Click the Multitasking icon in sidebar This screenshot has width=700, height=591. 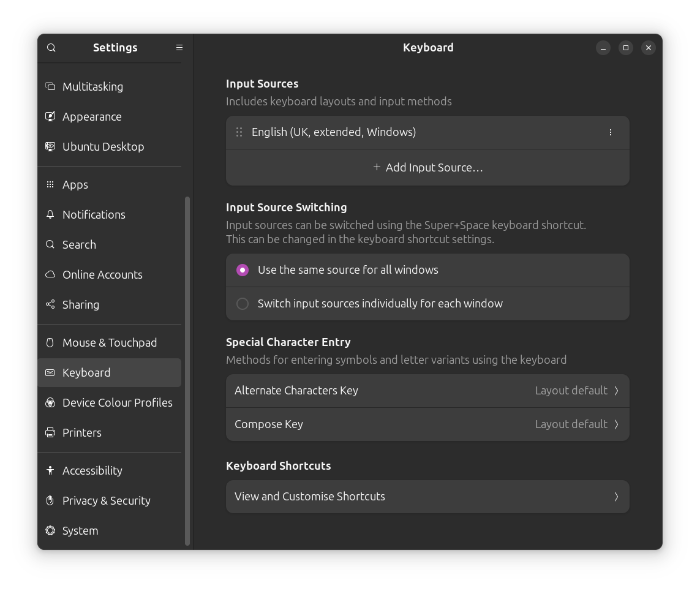coord(50,86)
